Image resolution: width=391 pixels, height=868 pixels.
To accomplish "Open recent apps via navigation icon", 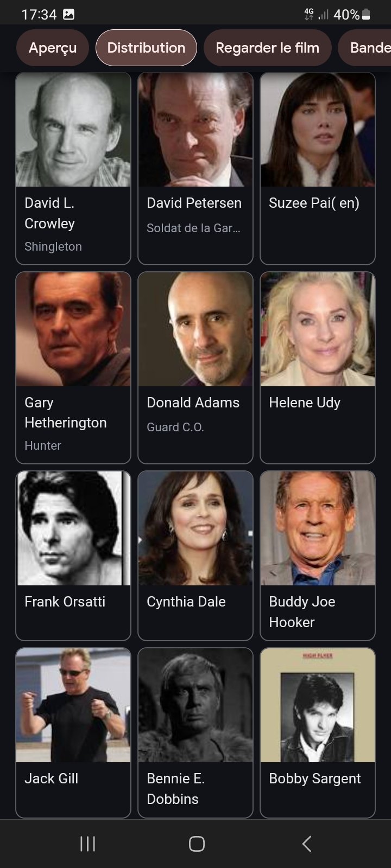I will pyautogui.click(x=87, y=844).
